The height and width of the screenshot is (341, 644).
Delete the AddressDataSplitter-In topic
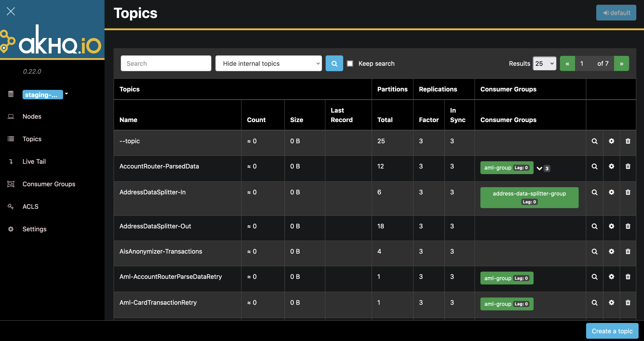(x=628, y=192)
